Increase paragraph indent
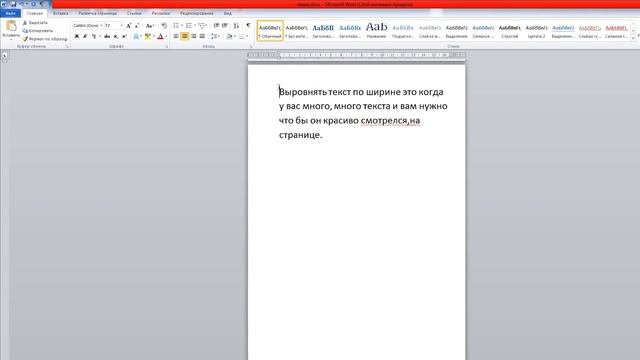The height and width of the screenshot is (360, 640). pyautogui.click(x=224, y=26)
